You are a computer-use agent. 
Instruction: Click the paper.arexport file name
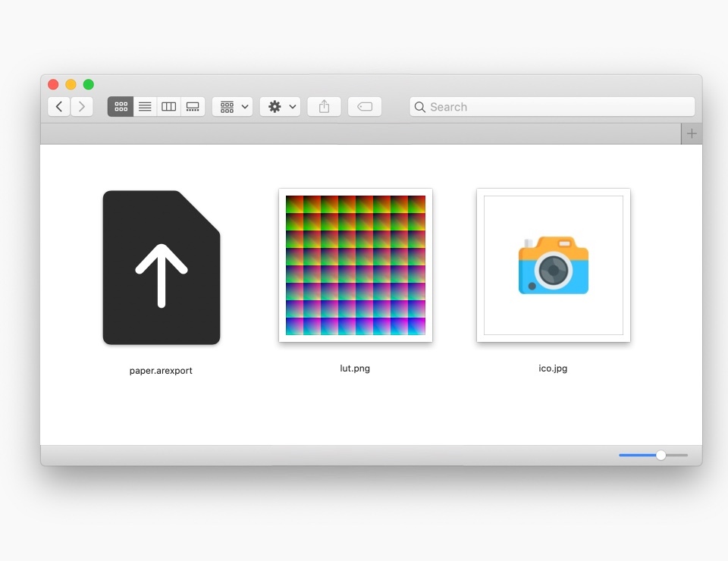[161, 371]
